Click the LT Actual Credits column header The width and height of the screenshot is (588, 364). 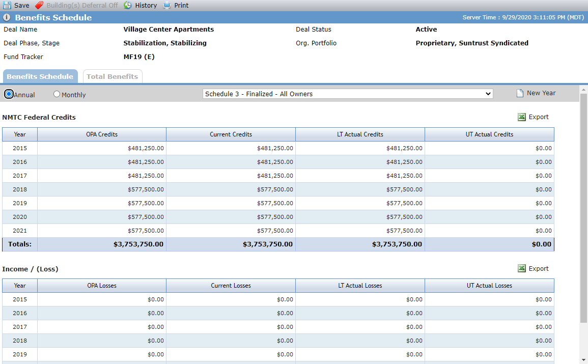(360, 134)
